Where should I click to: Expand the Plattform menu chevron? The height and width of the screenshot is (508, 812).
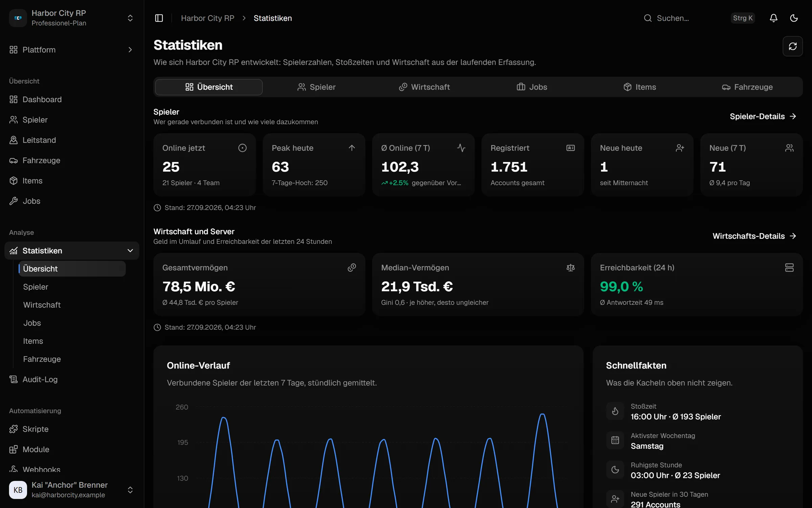(x=130, y=50)
